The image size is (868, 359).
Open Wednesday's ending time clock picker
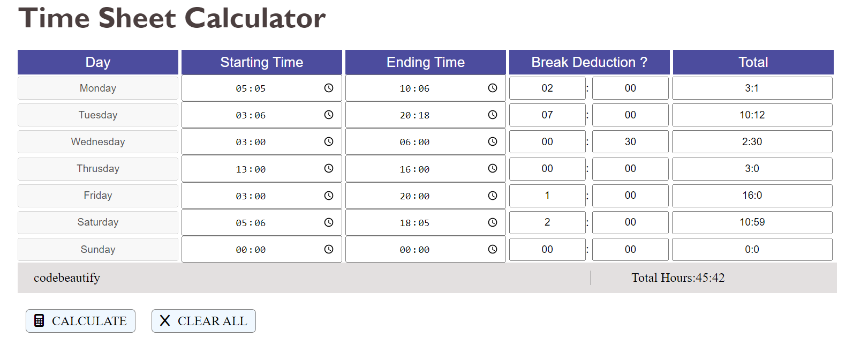(492, 141)
